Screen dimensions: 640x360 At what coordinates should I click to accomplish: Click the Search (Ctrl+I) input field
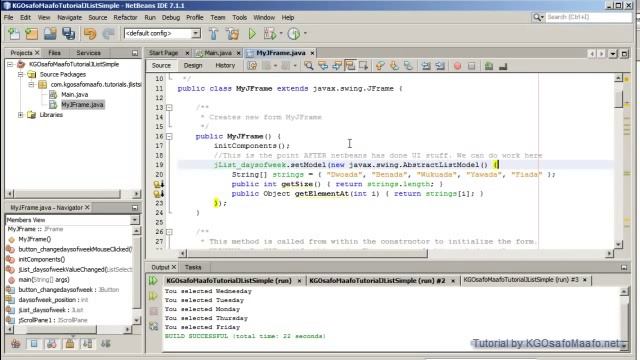(588, 17)
